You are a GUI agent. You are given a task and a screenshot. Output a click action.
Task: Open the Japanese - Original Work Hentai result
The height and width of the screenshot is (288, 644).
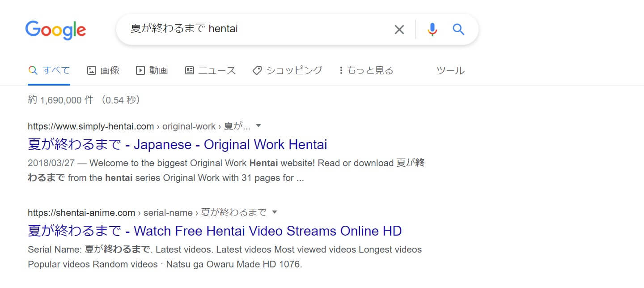click(178, 144)
